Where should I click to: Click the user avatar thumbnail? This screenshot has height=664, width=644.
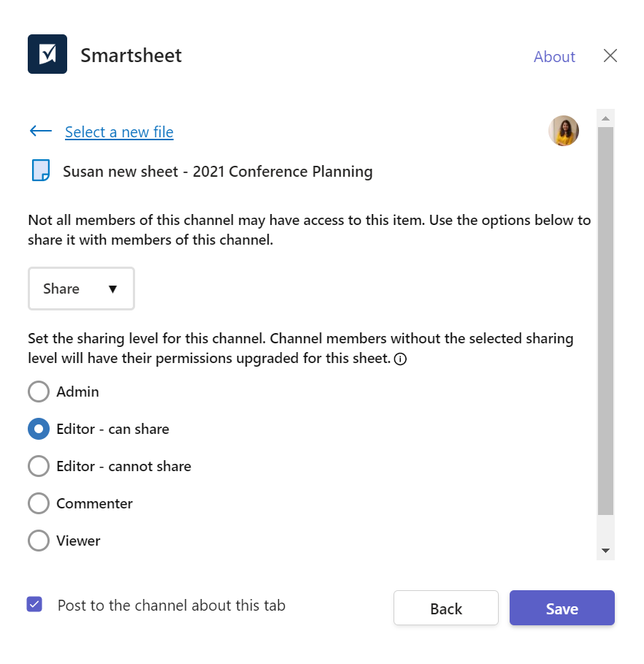[563, 131]
